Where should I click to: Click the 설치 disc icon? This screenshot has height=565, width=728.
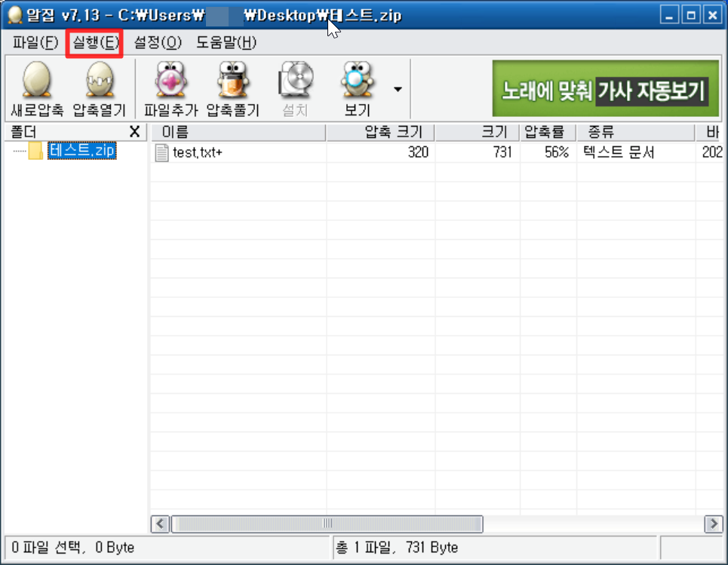(295, 80)
